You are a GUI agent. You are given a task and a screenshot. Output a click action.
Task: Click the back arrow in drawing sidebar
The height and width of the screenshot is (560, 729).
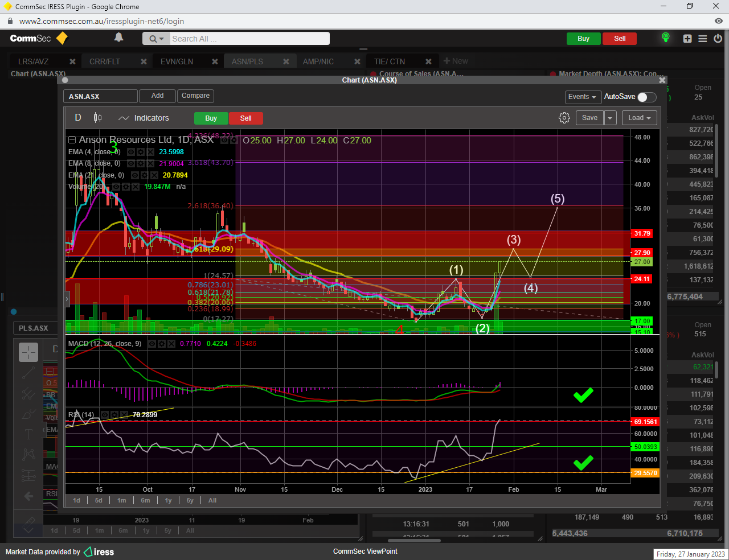(x=28, y=496)
